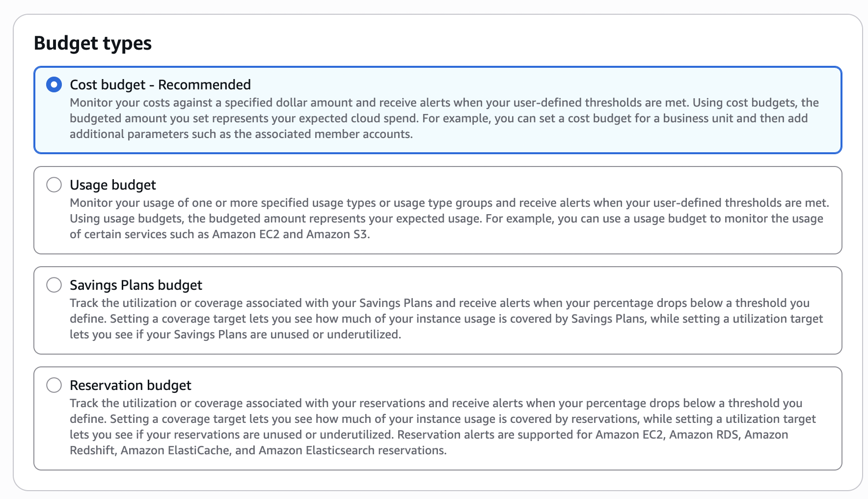Screen dimensions: 868x499
Task: Click 'Amazon EC2 and Amazon S3' in Usage description
Action: [x=290, y=234]
